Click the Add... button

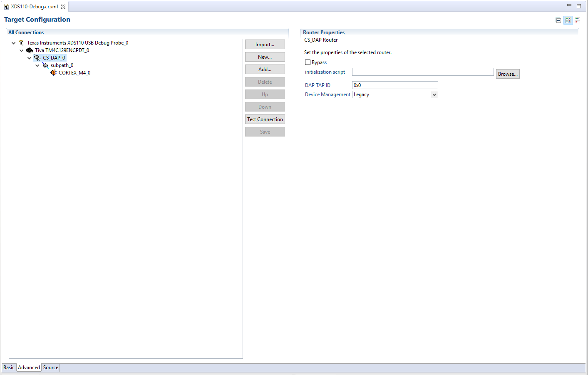coord(265,70)
